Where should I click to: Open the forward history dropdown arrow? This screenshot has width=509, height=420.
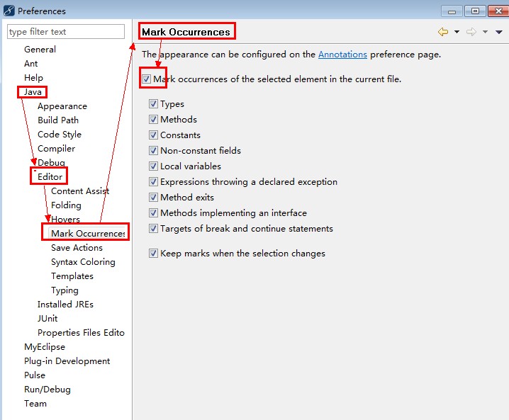click(x=485, y=32)
